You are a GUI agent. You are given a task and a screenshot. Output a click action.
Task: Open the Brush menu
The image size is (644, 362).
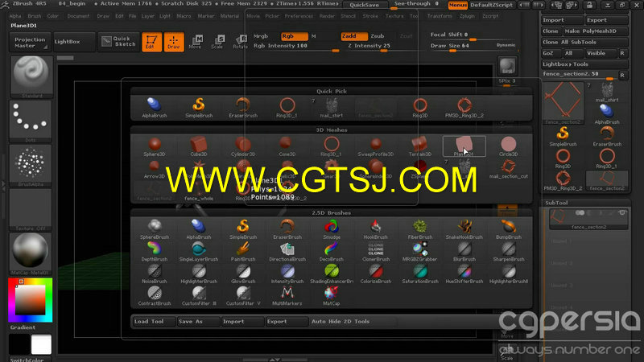pyautogui.click(x=34, y=16)
